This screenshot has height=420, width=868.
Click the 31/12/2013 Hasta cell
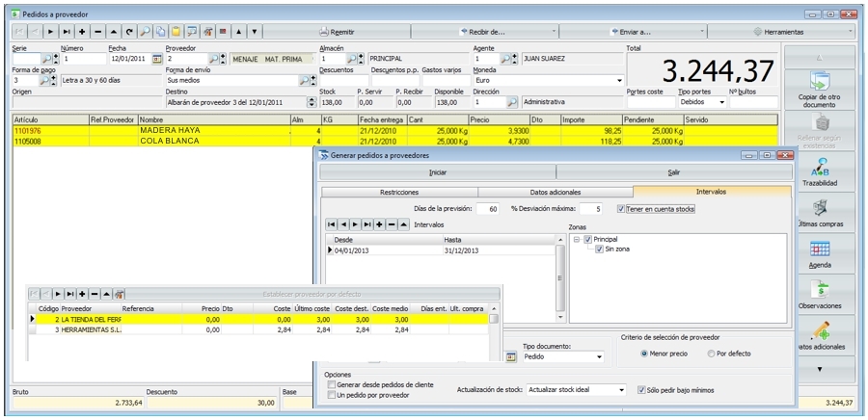[499, 250]
